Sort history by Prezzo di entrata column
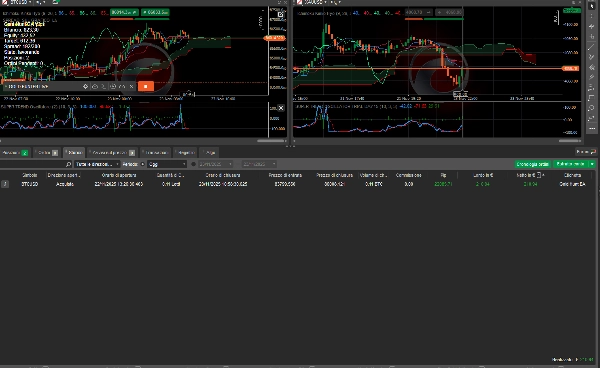Image resolution: width=600 pixels, height=368 pixels. (x=285, y=175)
